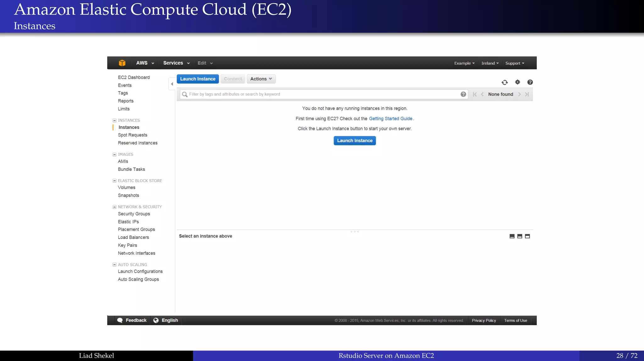This screenshot has height=361, width=644.
Task: Open Placement Groups in sidebar
Action: (136, 229)
